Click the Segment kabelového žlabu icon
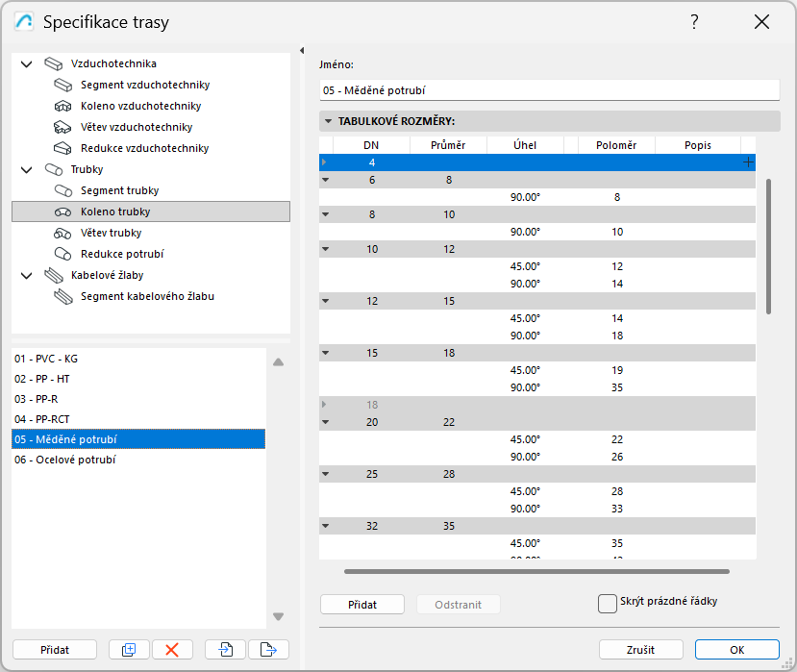This screenshot has width=797, height=672. point(63,297)
